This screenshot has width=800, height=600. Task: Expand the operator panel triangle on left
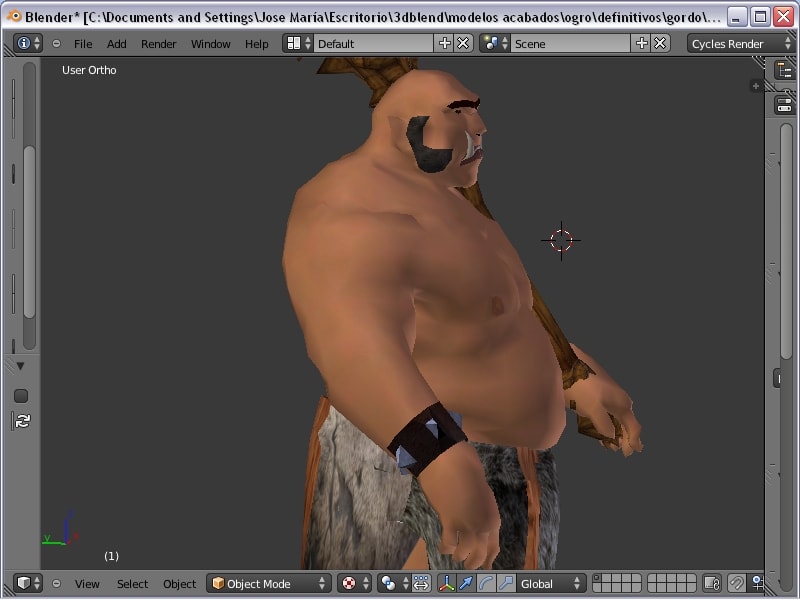(20, 366)
